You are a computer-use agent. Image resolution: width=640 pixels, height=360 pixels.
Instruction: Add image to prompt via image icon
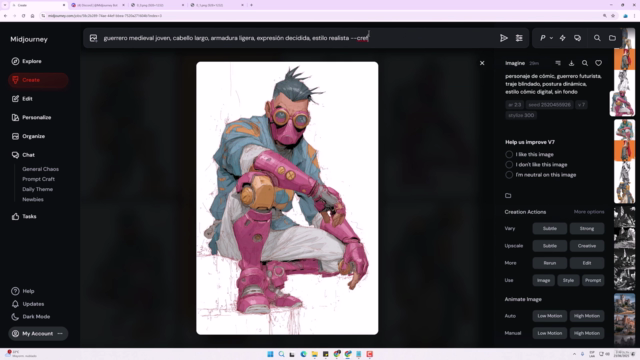(93, 38)
